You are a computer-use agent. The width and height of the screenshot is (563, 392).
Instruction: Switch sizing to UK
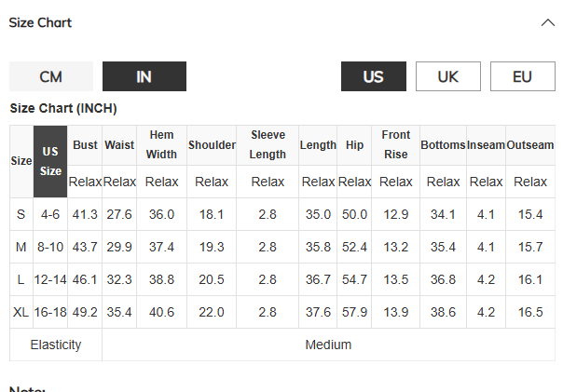click(x=448, y=76)
